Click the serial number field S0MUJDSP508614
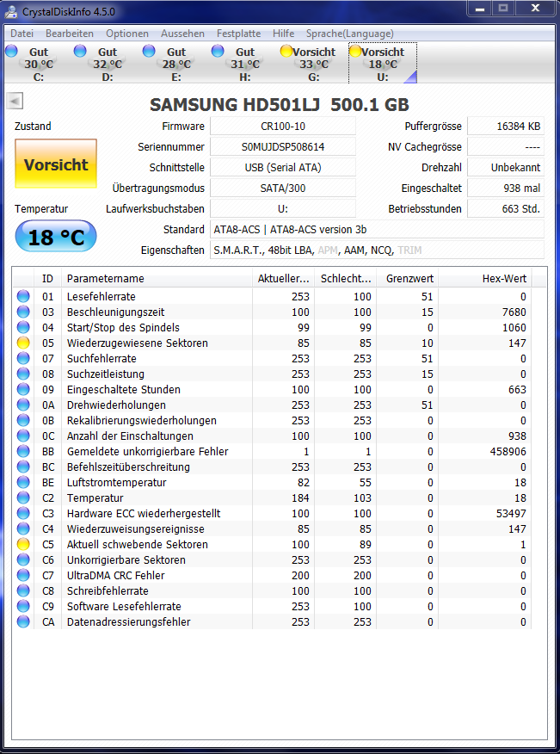The image size is (560, 754). pyautogui.click(x=283, y=146)
